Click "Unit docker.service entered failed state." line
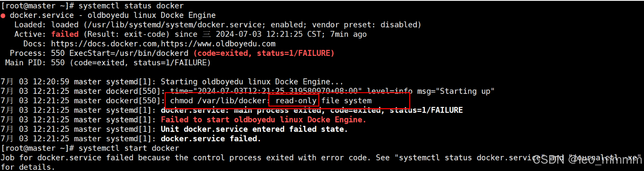This screenshot has width=644, height=171. 254,129
